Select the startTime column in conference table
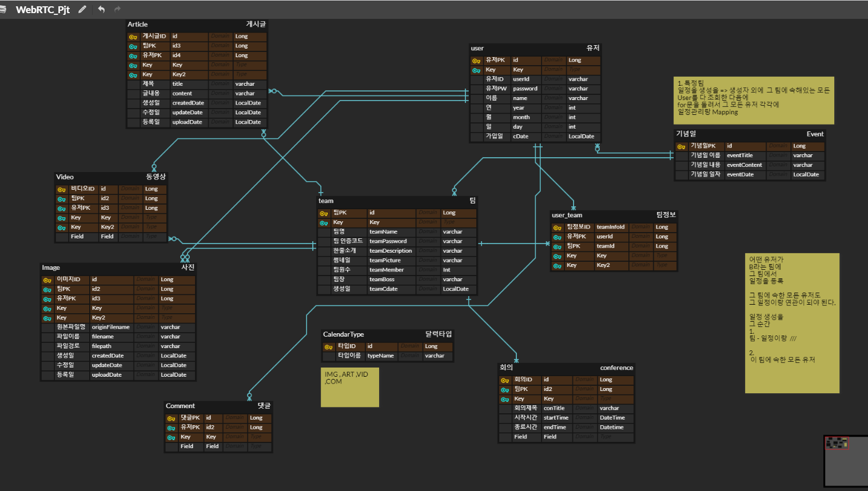The width and height of the screenshot is (868, 491). [556, 418]
